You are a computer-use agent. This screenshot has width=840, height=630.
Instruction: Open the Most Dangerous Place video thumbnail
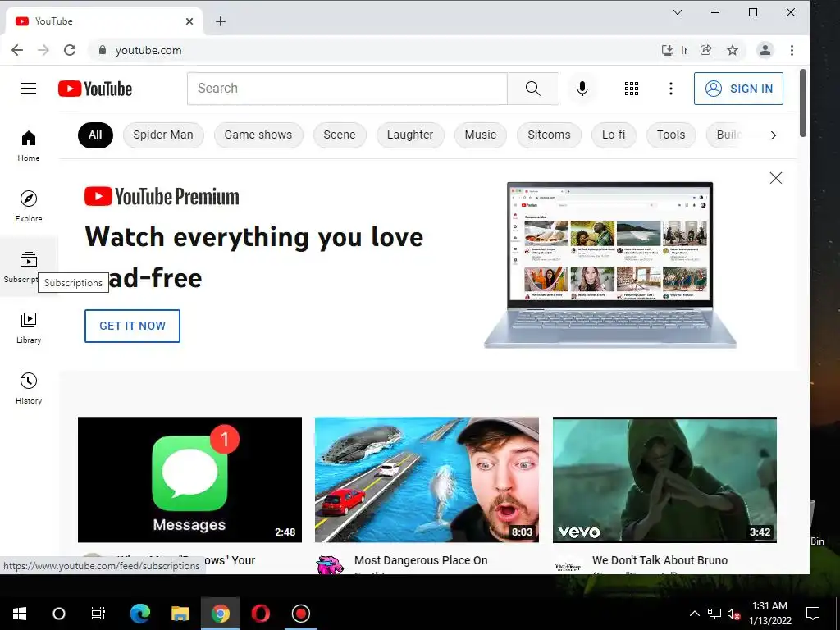pos(427,479)
